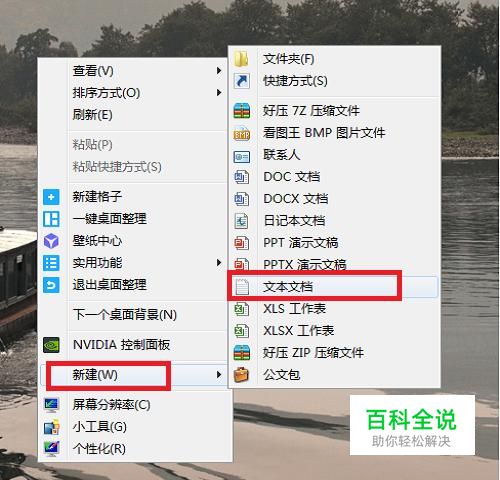Expand the 排序方式(O) submenu arrow

click(219, 93)
